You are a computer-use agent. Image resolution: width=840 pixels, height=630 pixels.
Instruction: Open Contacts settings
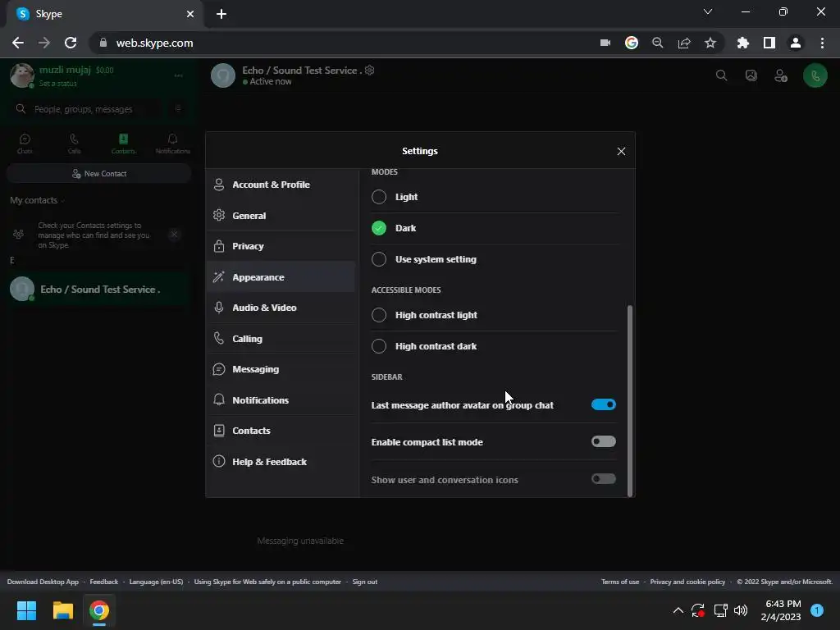pyautogui.click(x=281, y=431)
